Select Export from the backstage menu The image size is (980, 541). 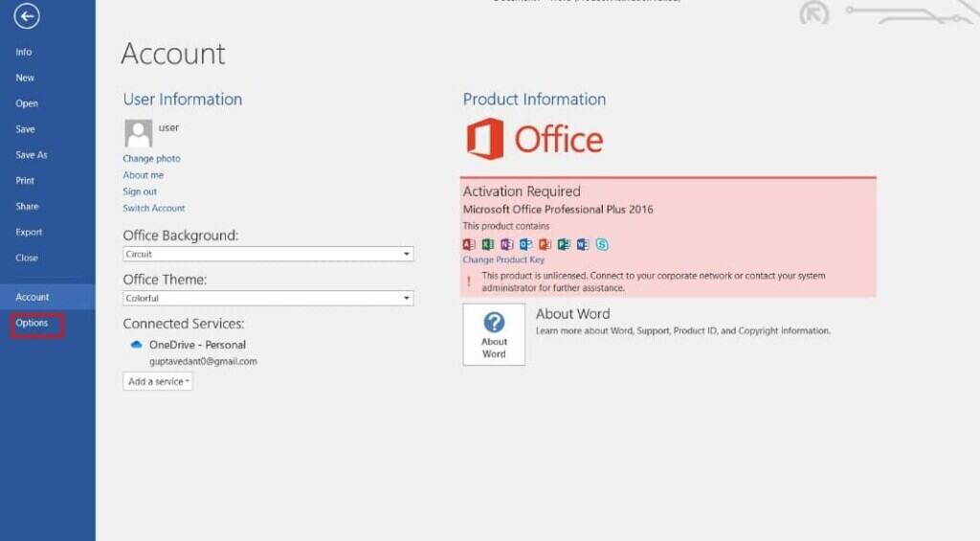pyautogui.click(x=29, y=233)
